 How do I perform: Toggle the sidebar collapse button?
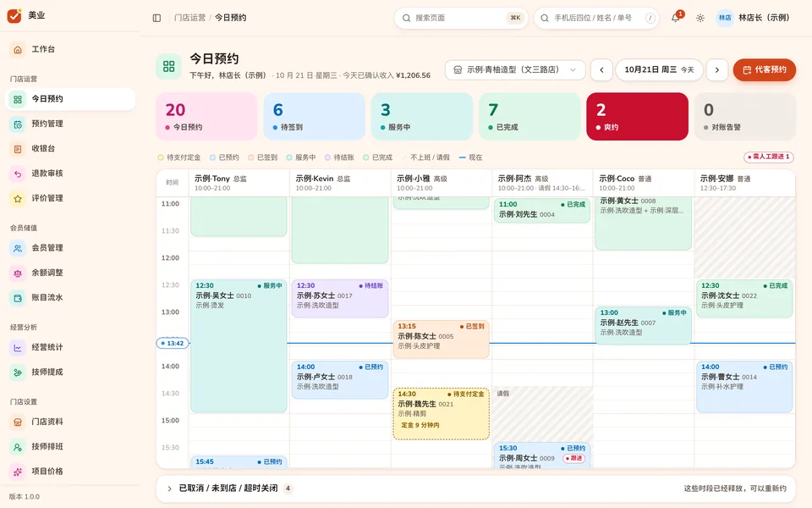click(157, 18)
